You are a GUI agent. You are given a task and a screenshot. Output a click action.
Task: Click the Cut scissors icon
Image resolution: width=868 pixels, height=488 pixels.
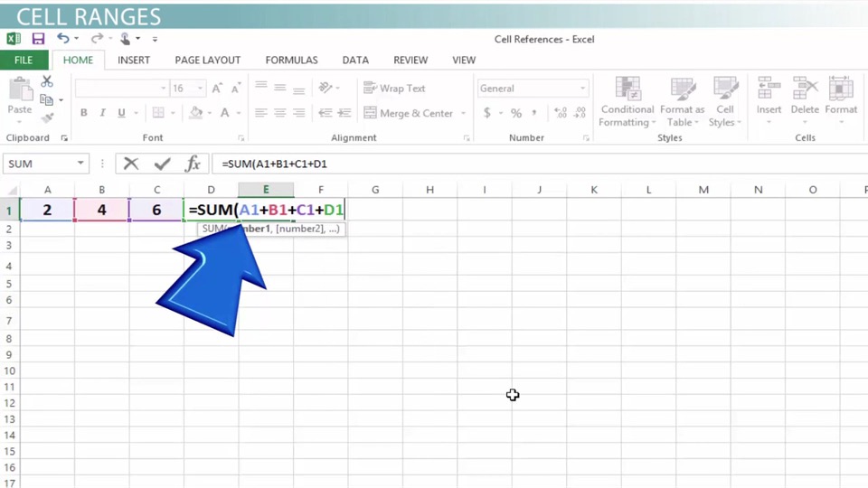tap(47, 82)
